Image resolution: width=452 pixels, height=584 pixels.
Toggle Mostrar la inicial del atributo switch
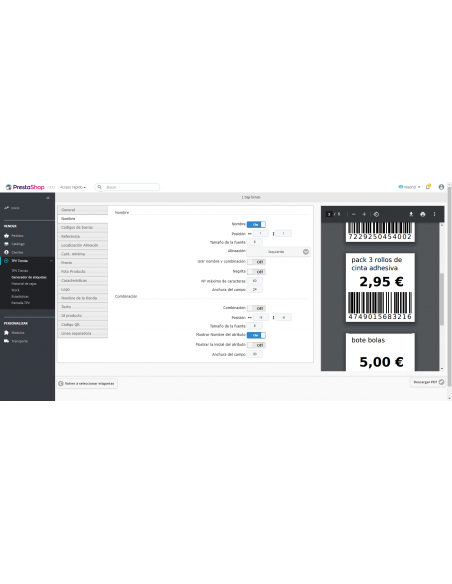coord(256,345)
